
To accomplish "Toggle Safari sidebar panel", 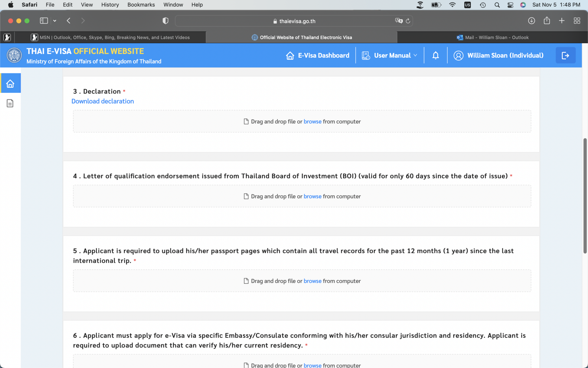I will click(x=44, y=21).
